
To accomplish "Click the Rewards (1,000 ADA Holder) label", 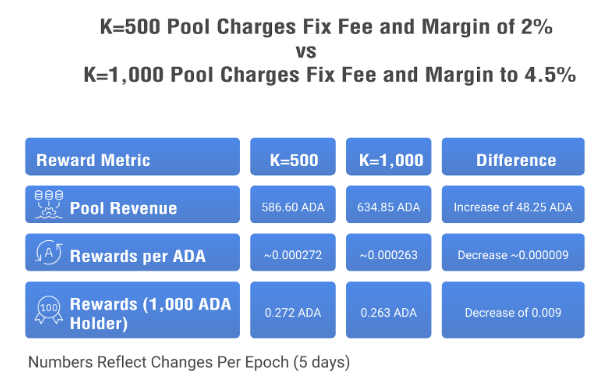I will [x=150, y=314].
